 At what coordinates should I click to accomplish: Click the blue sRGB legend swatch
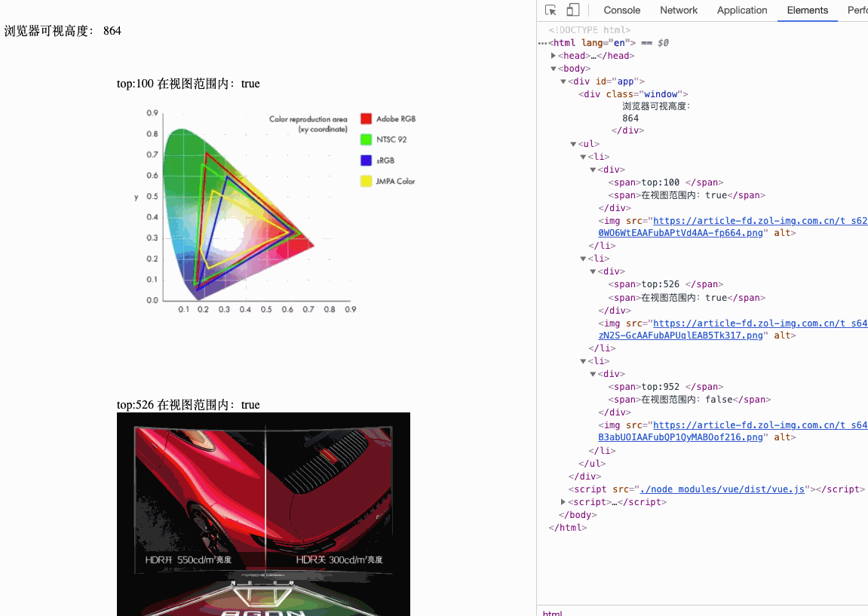coord(366,161)
